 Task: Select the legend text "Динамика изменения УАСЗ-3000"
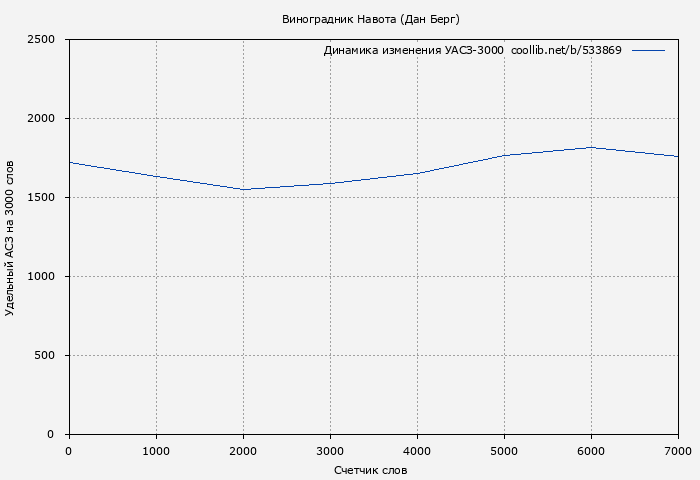[413, 50]
